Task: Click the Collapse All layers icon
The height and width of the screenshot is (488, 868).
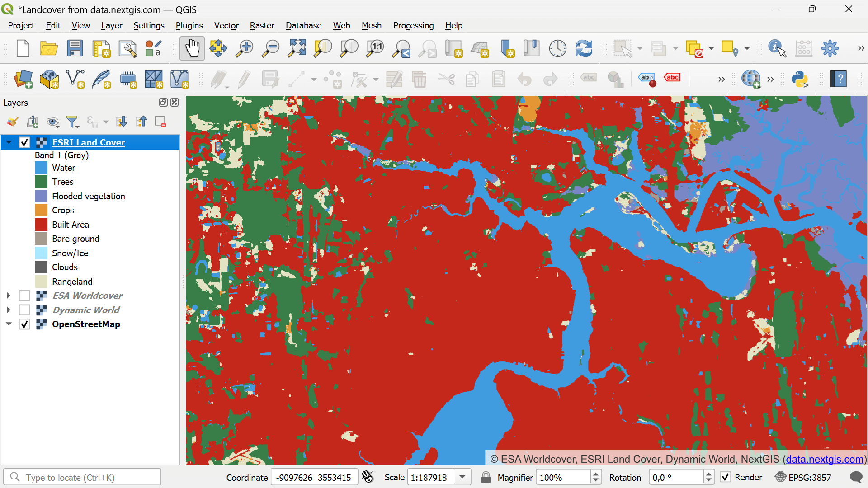Action: (x=142, y=122)
